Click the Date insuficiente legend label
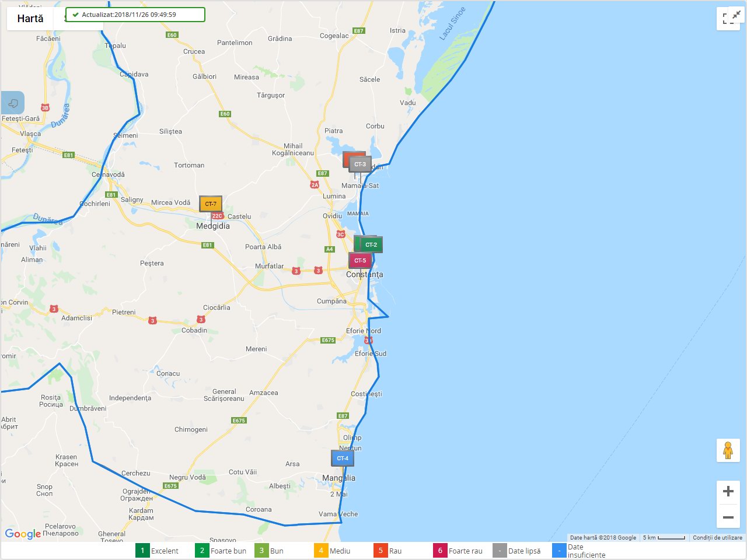747x560 pixels. pyautogui.click(x=587, y=551)
